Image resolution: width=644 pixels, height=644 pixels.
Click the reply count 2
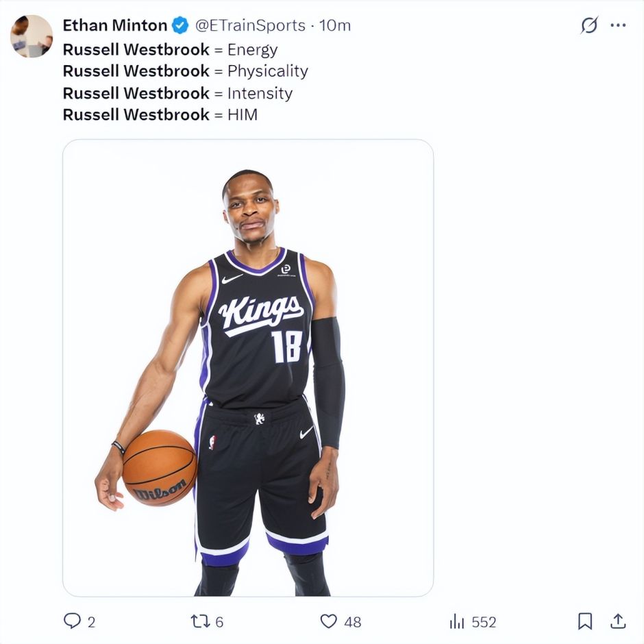[x=91, y=622]
